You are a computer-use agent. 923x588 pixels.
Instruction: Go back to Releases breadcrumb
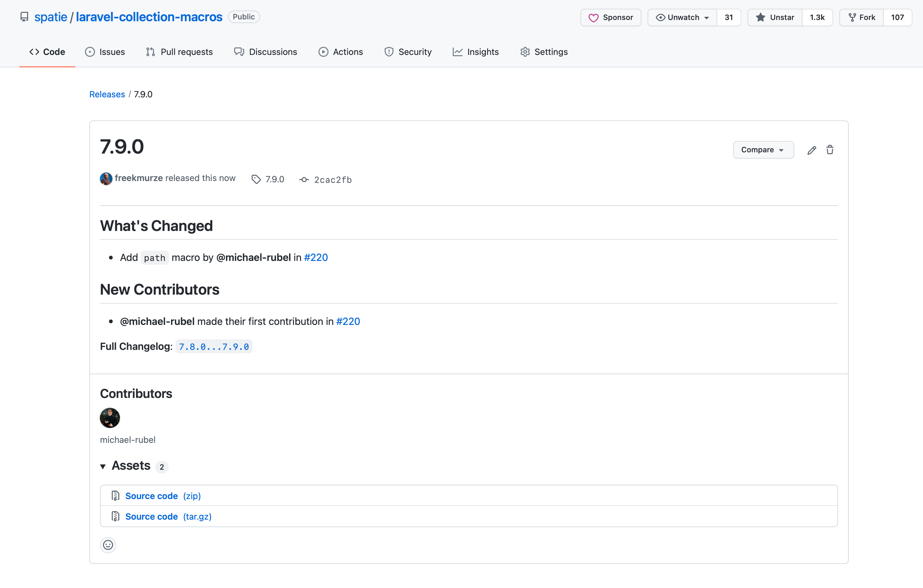[x=107, y=94]
